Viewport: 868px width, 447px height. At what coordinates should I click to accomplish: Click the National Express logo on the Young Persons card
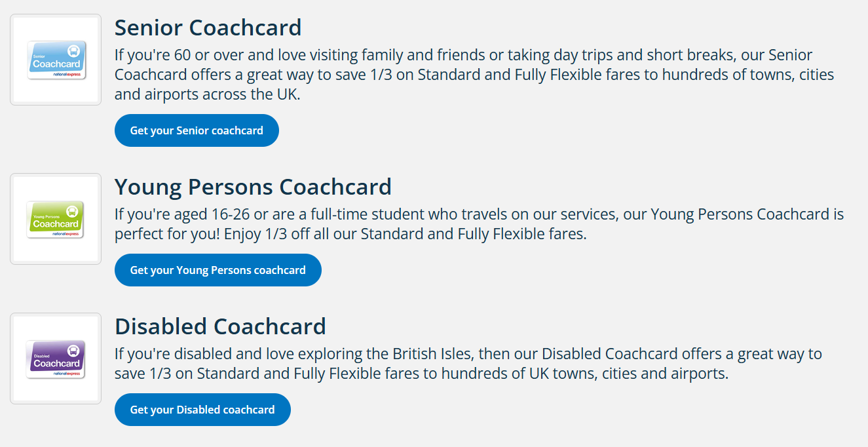66,233
